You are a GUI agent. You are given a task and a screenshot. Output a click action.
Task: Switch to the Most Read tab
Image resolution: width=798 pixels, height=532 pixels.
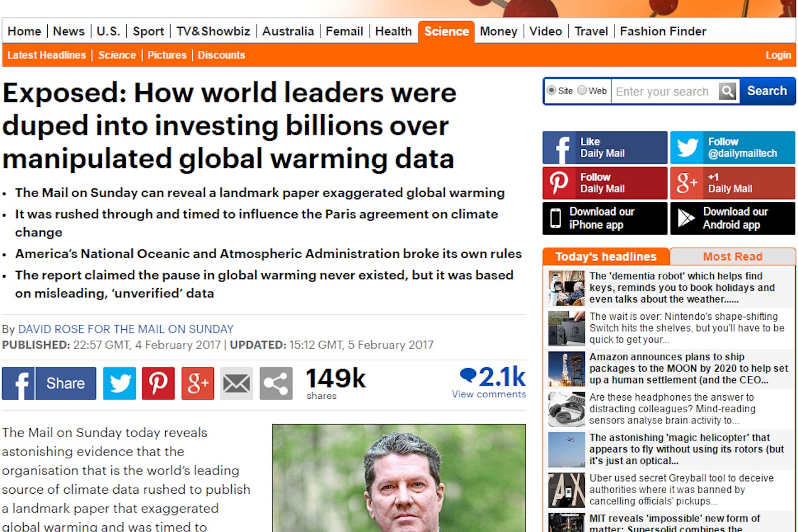[732, 257]
